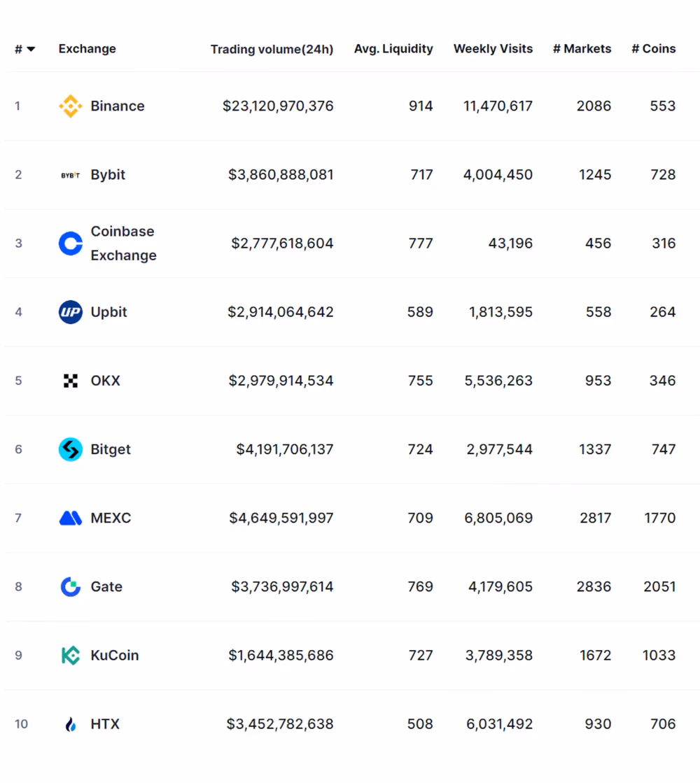The height and width of the screenshot is (783, 700).
Task: Click Gate coins count 2051
Action: click(659, 587)
